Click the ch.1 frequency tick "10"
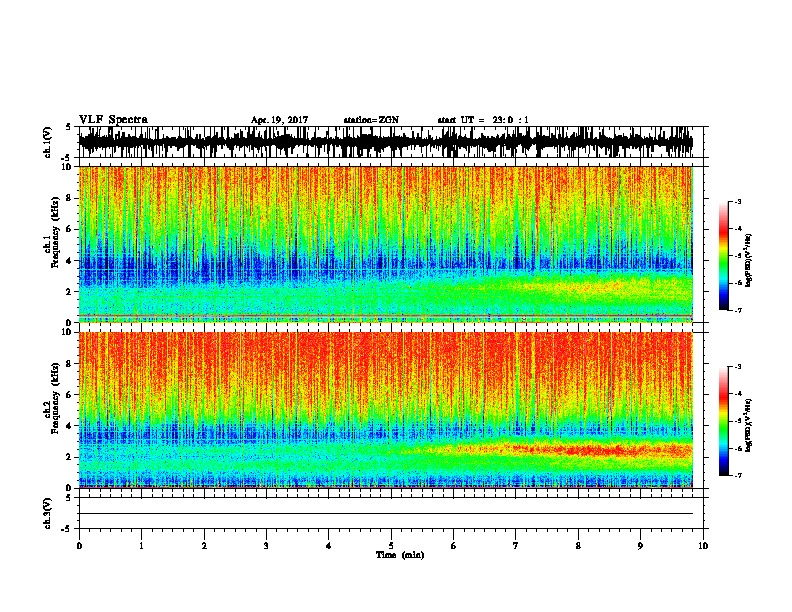792x612 pixels. pyautogui.click(x=68, y=167)
